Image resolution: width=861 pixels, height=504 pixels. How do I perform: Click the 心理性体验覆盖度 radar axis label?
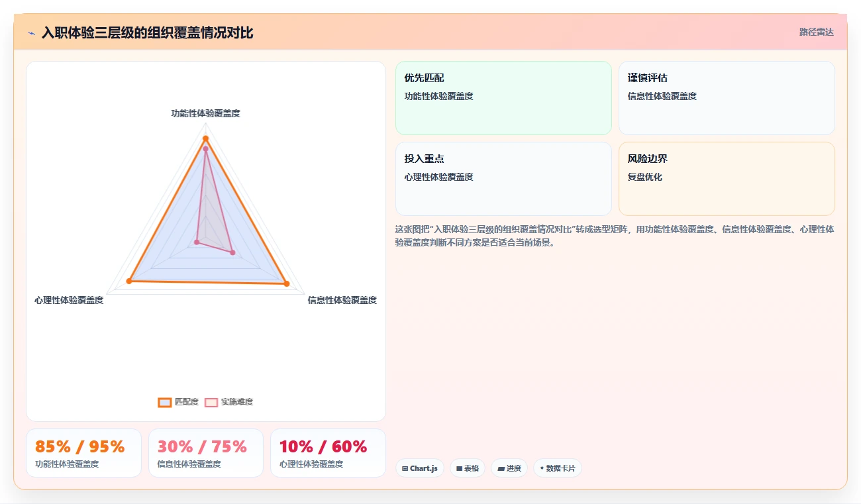coord(69,300)
